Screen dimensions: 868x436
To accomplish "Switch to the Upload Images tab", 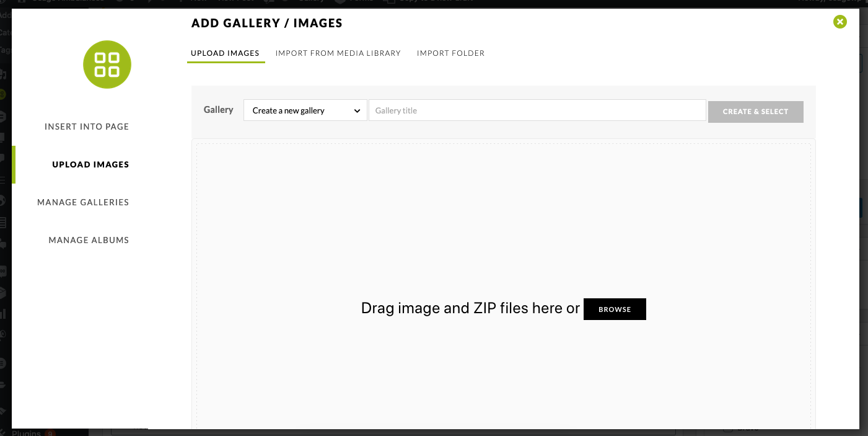I will click(x=225, y=53).
